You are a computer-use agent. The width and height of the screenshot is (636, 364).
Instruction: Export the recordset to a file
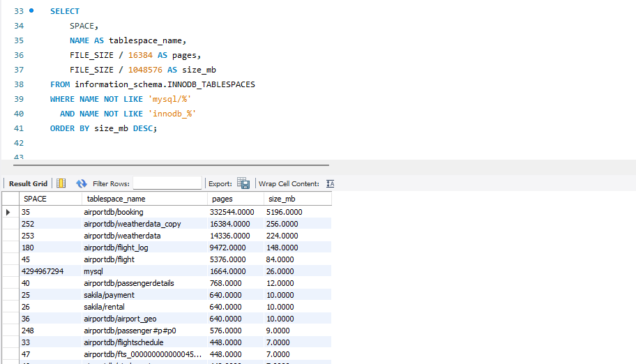(243, 183)
